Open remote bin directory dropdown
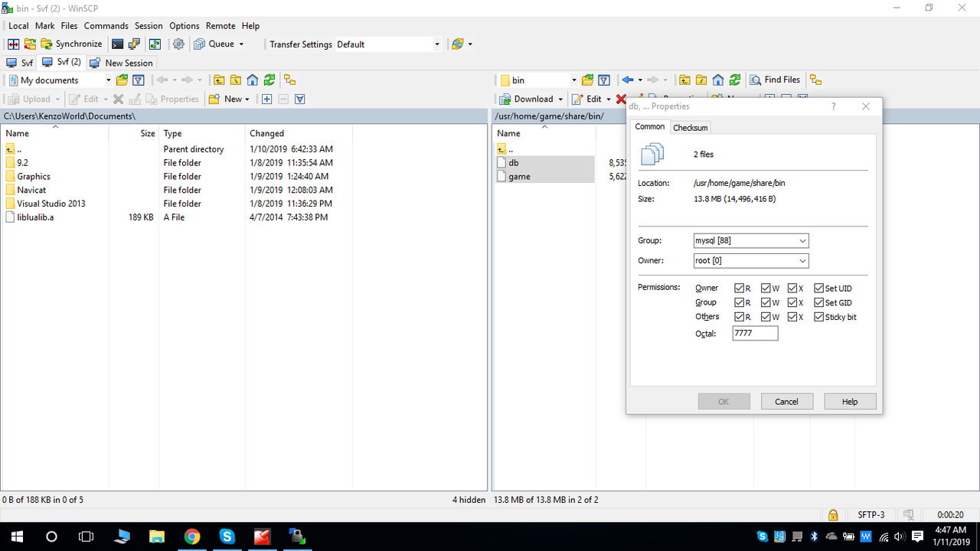 click(x=573, y=80)
